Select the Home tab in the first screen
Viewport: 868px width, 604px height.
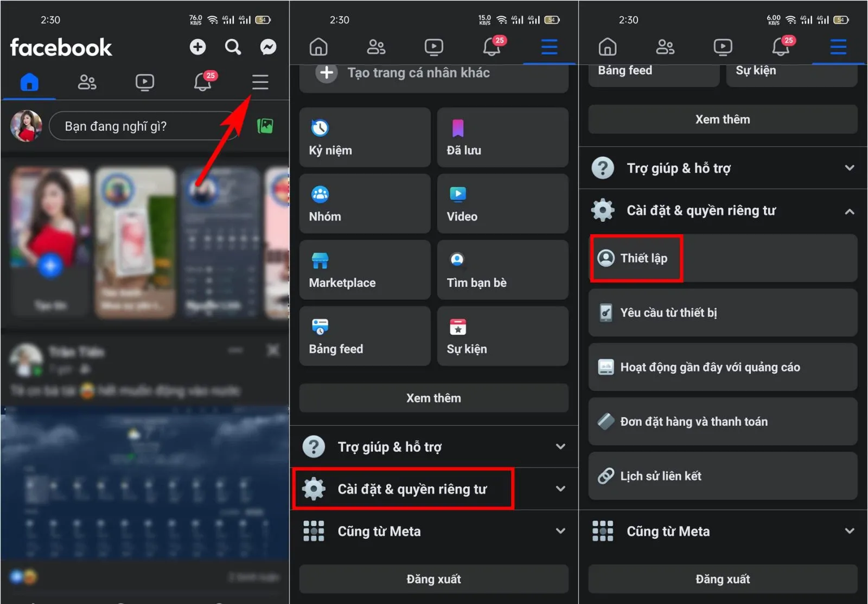tap(29, 82)
